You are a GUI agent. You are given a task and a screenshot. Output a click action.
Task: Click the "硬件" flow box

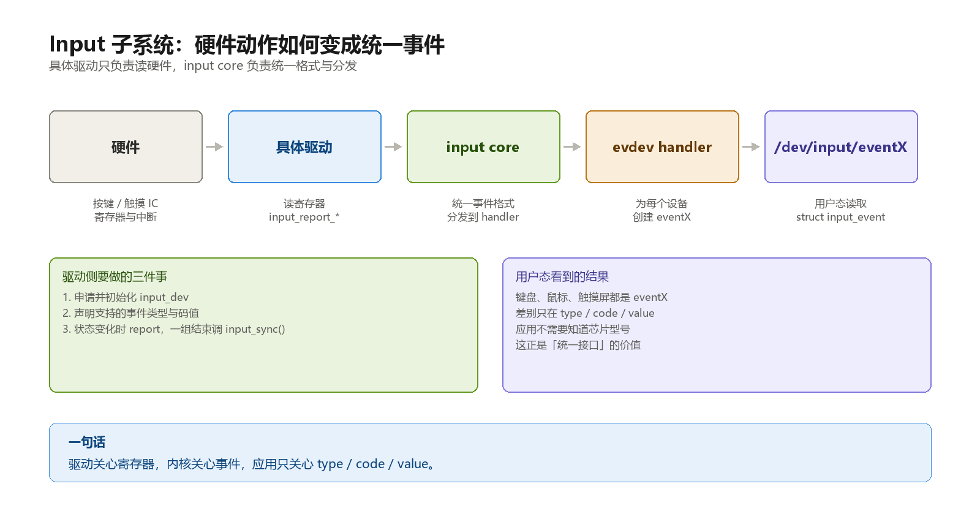(x=126, y=147)
